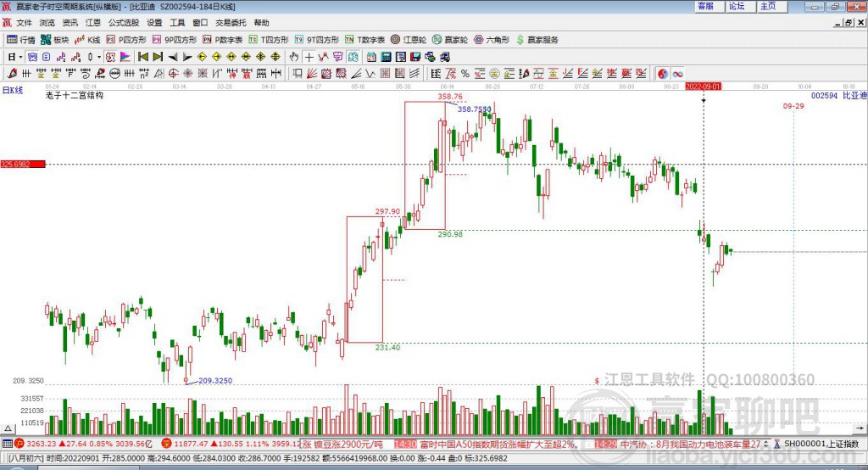Open the 公式选股 menu
The width and height of the screenshot is (868, 470).
coord(124,23)
